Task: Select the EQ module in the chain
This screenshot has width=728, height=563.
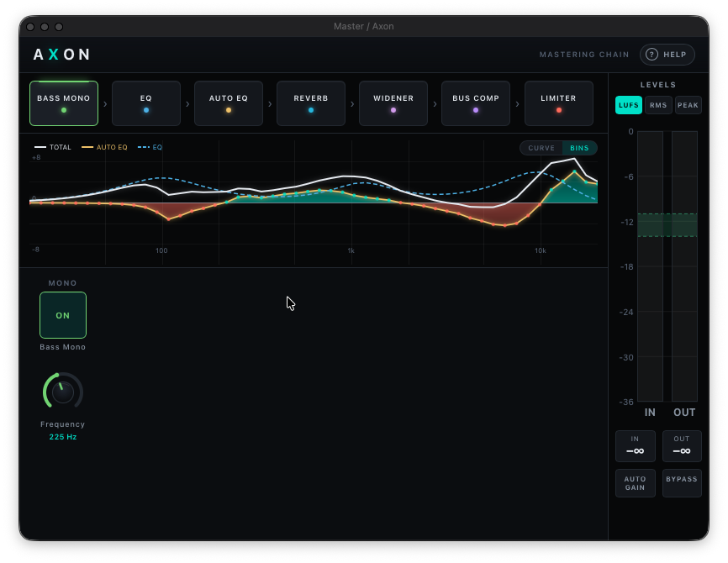Action: [x=146, y=103]
